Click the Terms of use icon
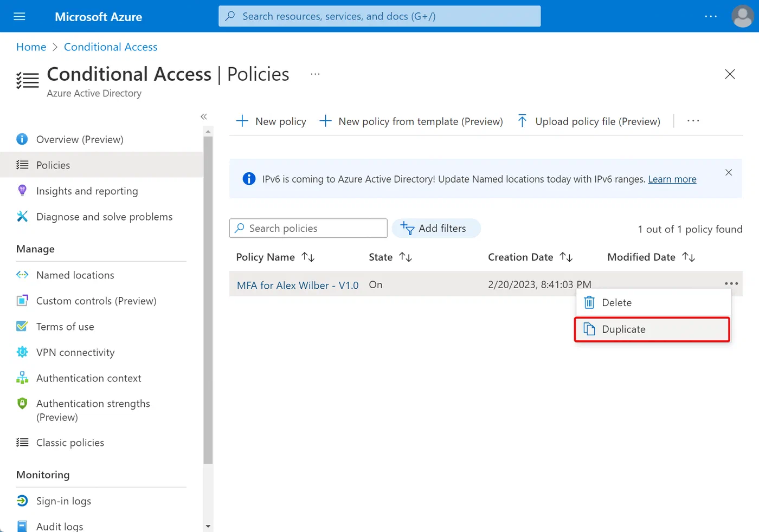 pos(22,327)
